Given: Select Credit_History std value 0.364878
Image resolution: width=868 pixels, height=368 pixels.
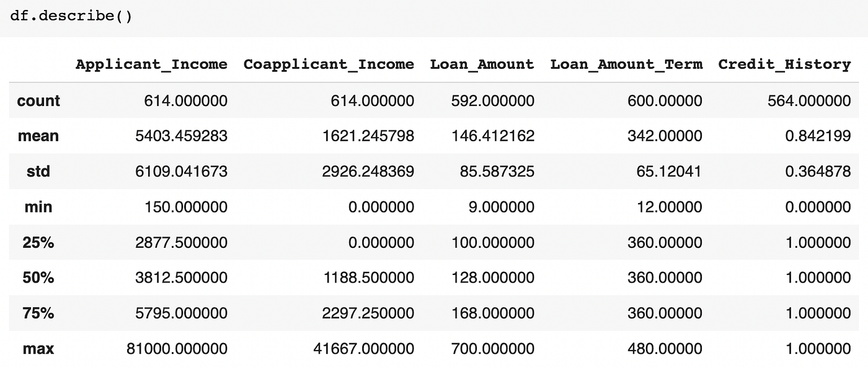Looking at the screenshot, I should tap(817, 172).
